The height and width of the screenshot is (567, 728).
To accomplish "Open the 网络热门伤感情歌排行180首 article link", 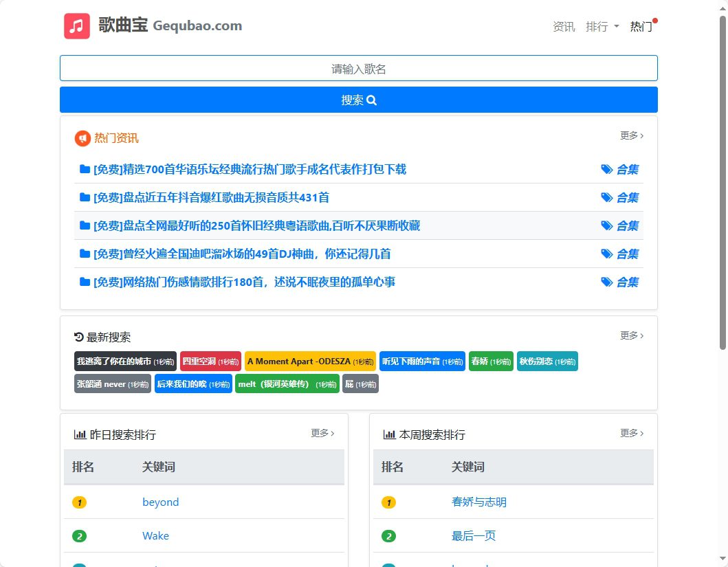I will [244, 282].
